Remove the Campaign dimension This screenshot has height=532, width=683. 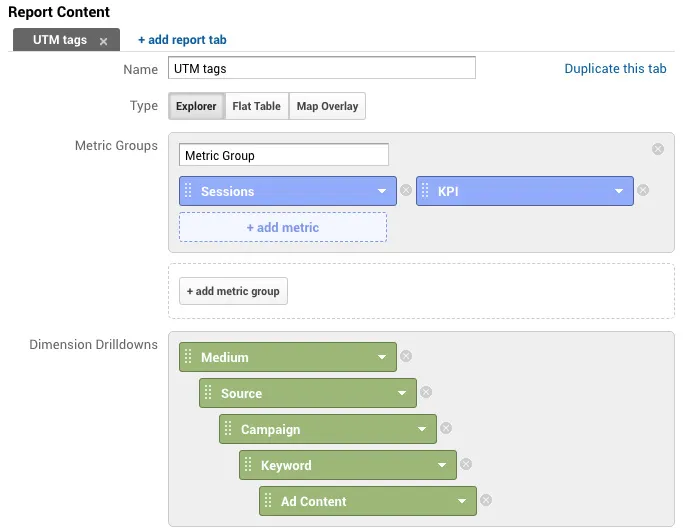point(446,428)
